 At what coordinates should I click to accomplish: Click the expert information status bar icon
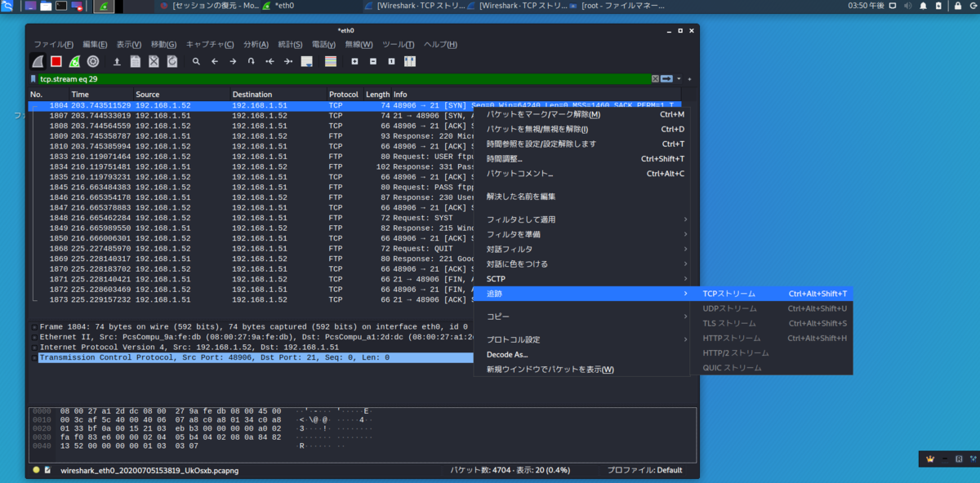[36, 471]
